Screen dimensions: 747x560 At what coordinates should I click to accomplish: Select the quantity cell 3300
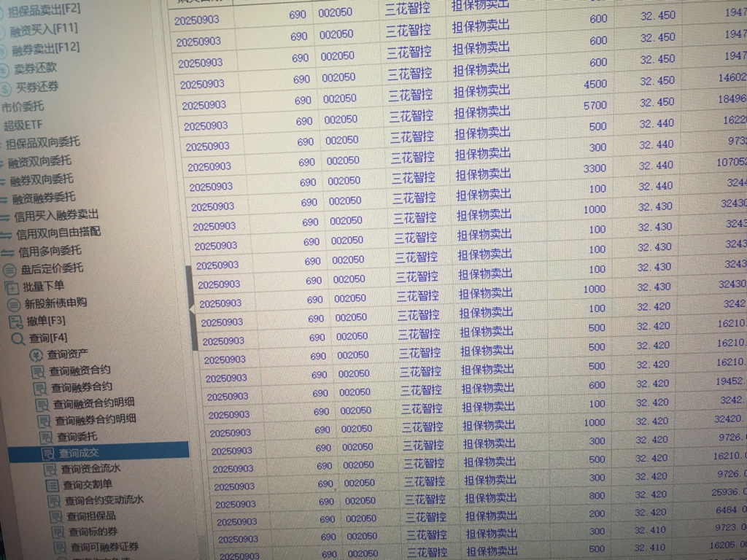point(595,168)
